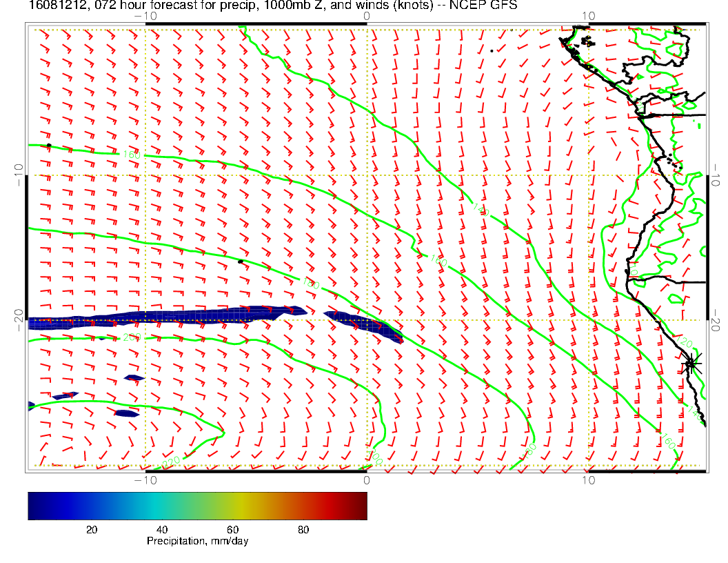Select the 20 tick on precipitation colorbar
The image size is (728, 563).
[91, 529]
